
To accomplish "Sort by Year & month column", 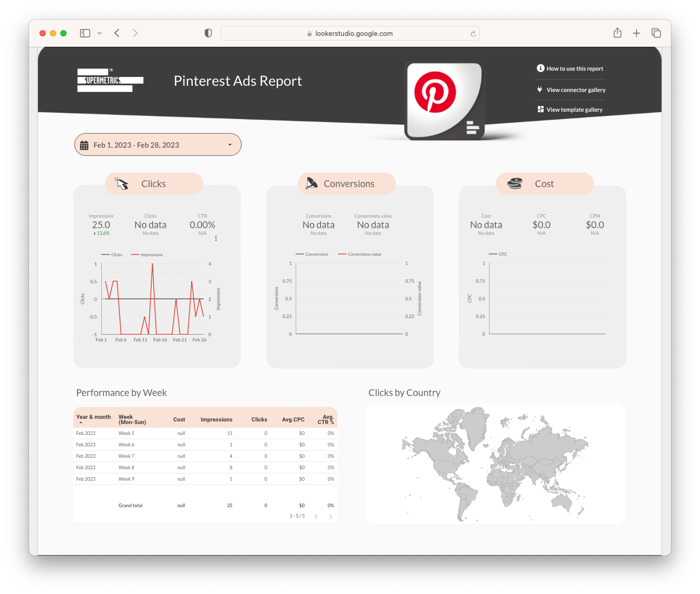I will [93, 417].
